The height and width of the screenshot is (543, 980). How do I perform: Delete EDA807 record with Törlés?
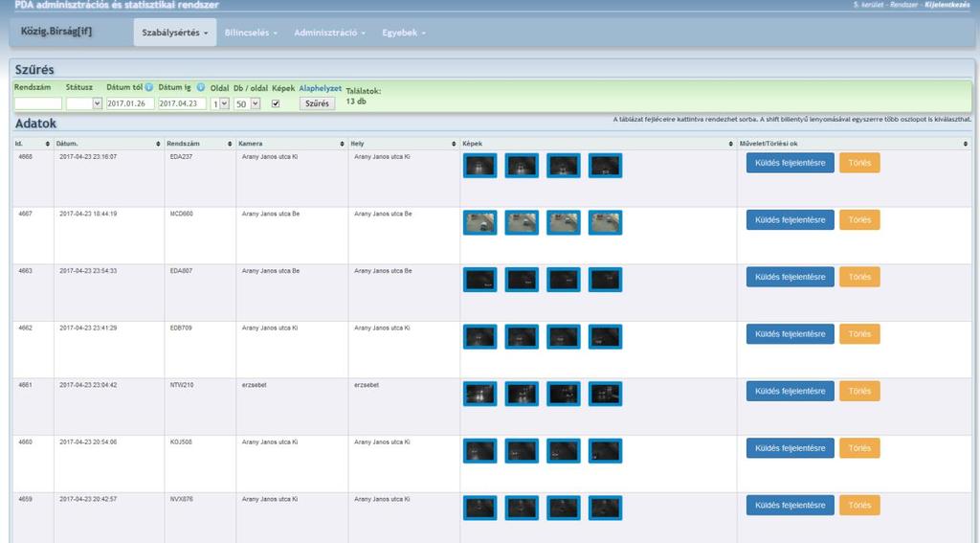point(859,277)
